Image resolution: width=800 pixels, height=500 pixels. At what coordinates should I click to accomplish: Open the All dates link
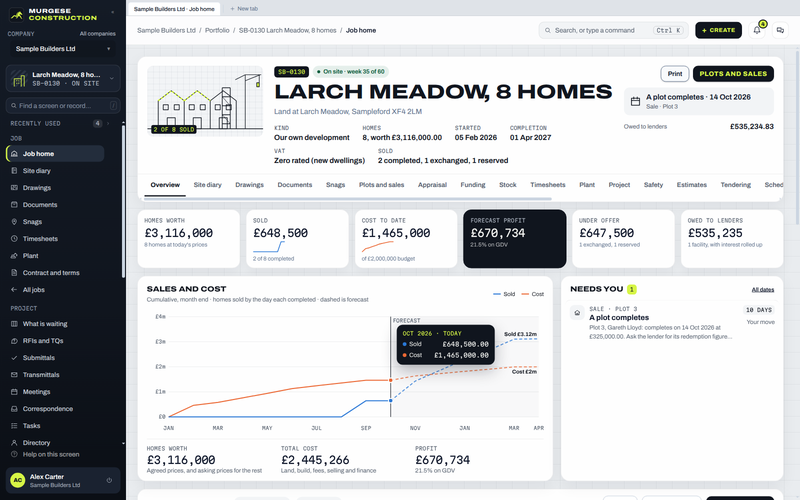(x=763, y=290)
